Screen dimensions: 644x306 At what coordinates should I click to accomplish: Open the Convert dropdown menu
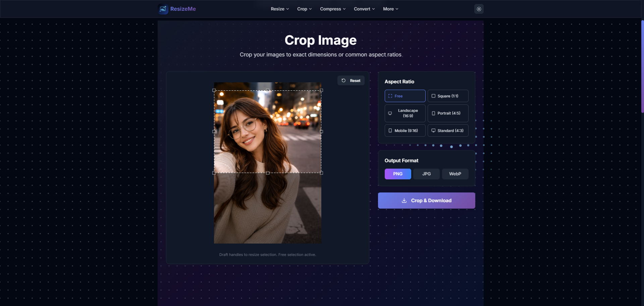[x=364, y=9]
